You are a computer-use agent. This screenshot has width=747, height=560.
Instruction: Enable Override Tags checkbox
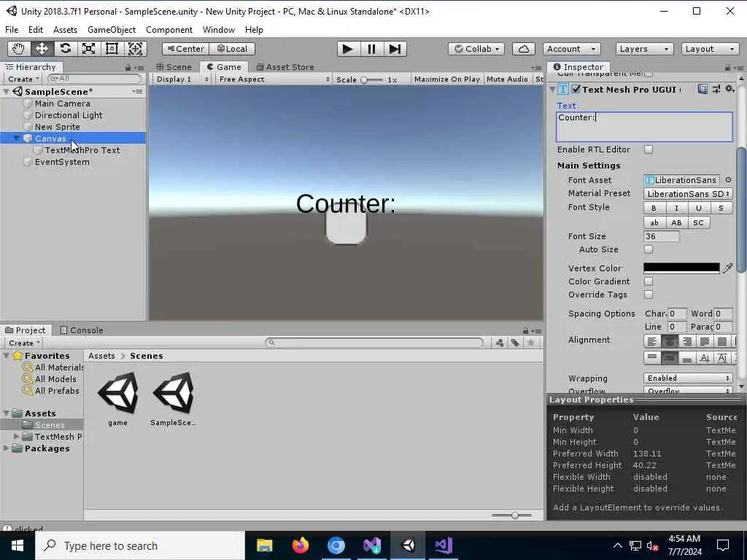tap(649, 295)
